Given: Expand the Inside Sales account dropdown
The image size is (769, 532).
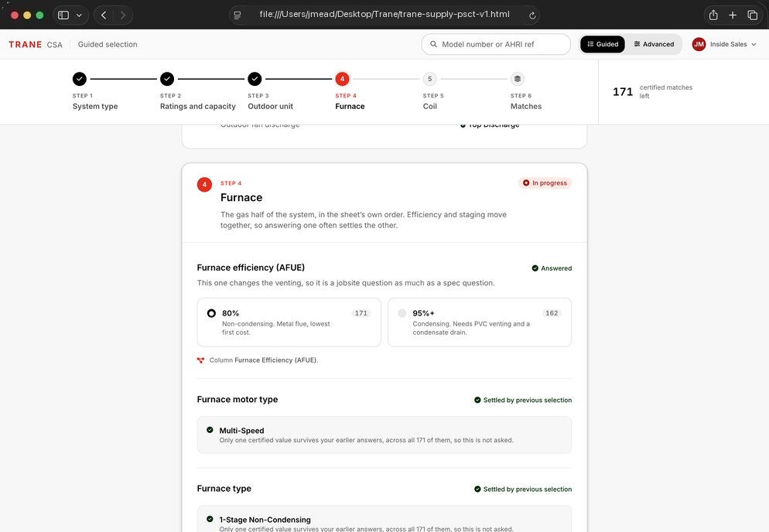Looking at the screenshot, I should pyautogui.click(x=733, y=44).
